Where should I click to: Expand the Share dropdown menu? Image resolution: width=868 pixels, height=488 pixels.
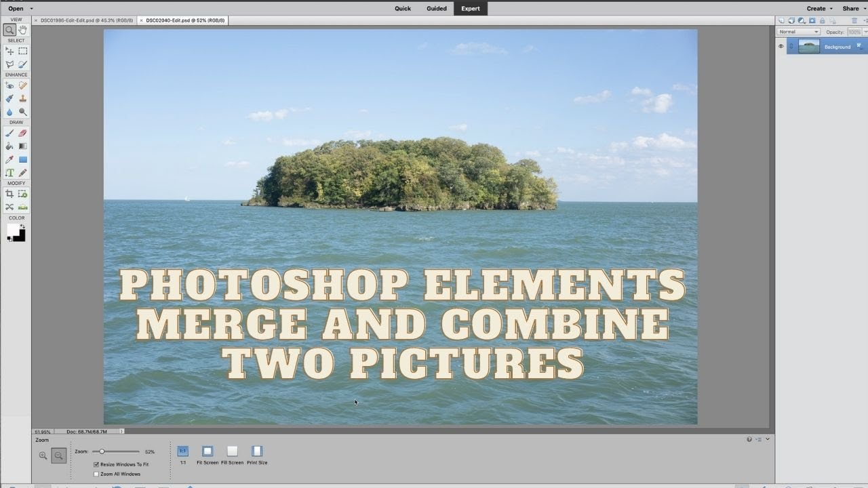[865, 9]
